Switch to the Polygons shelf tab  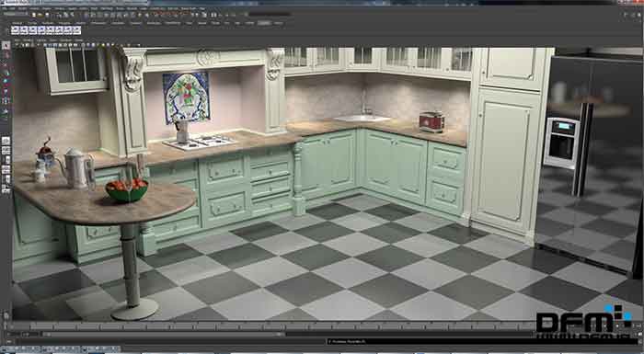click(64, 23)
